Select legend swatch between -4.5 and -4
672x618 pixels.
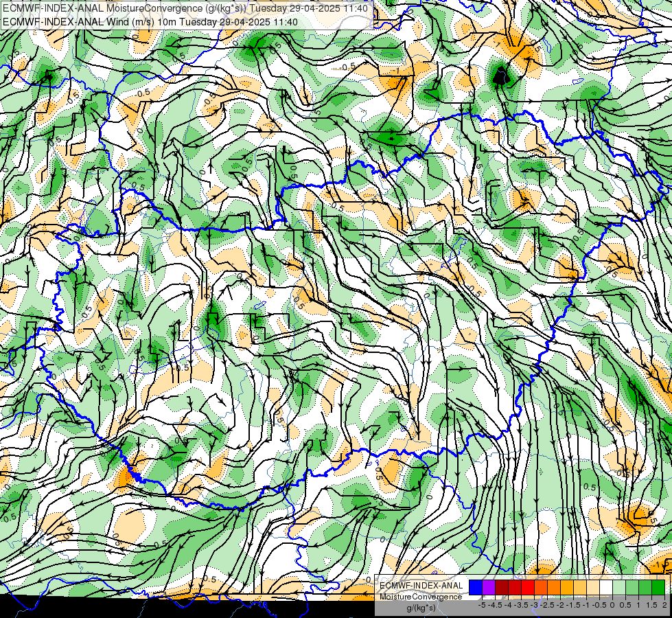pos(502,587)
